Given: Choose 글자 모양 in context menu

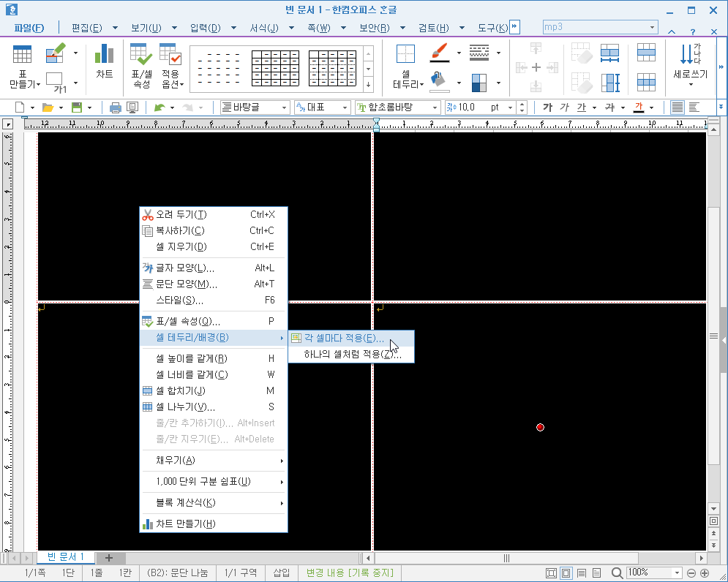Looking at the screenshot, I should [x=214, y=268].
